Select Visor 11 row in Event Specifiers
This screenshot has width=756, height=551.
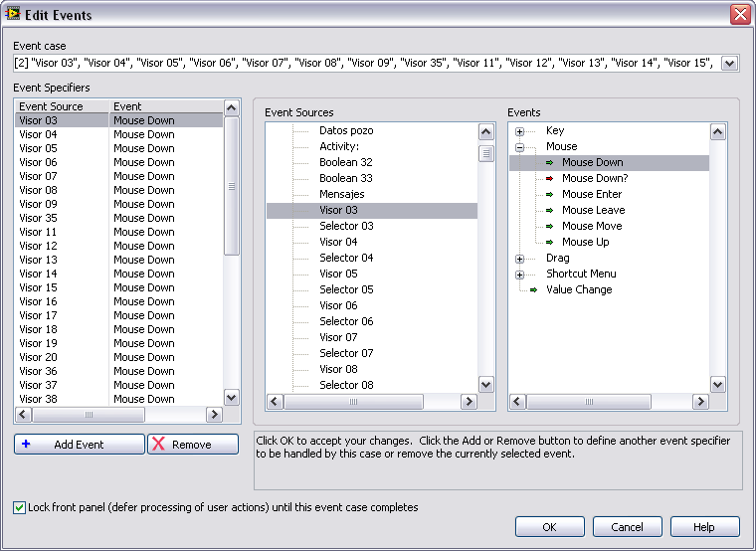[119, 233]
